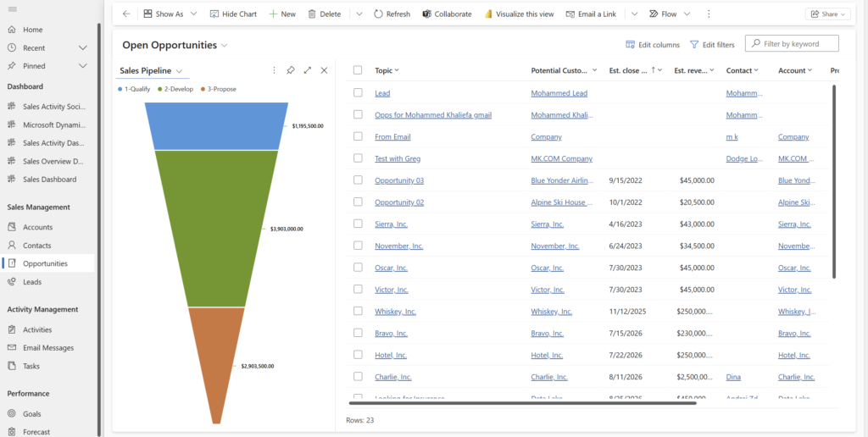Screen dimensions: 868x437
Task: Open the Share dropdown button
Action: click(827, 14)
